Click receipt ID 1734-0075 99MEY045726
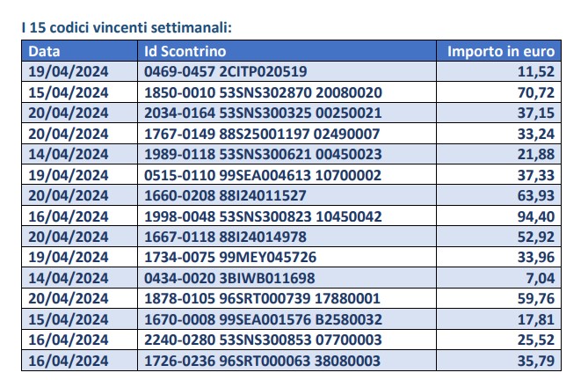 230,258
